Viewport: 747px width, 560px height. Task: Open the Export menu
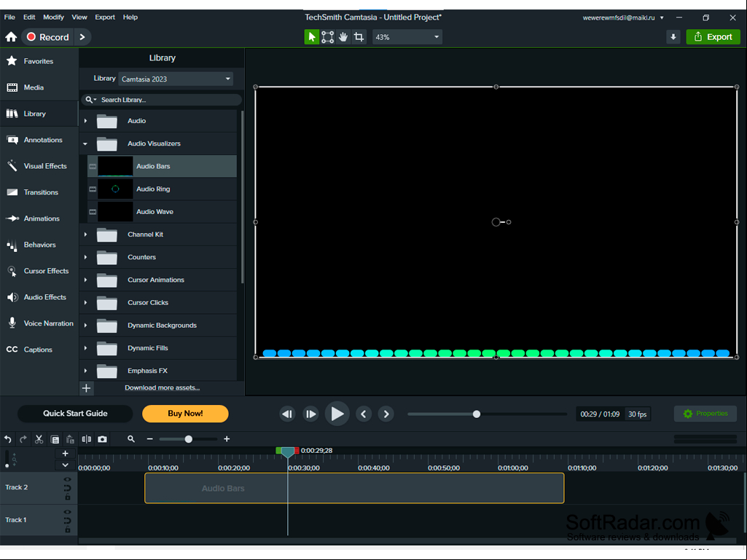[x=105, y=17]
